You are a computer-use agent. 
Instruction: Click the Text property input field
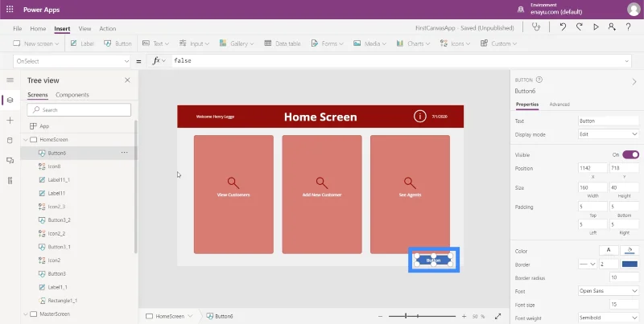coord(609,121)
